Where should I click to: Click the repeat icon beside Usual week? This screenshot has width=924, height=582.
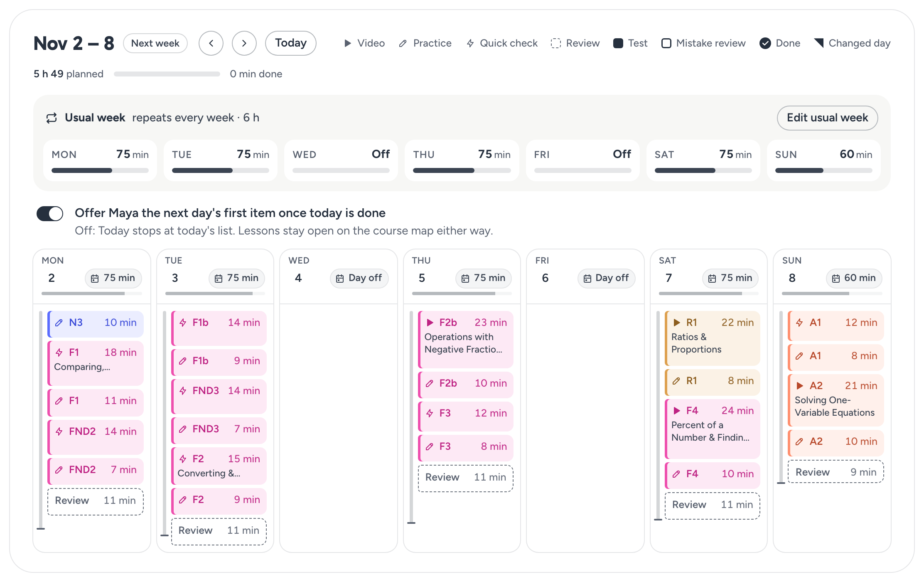pyautogui.click(x=52, y=118)
